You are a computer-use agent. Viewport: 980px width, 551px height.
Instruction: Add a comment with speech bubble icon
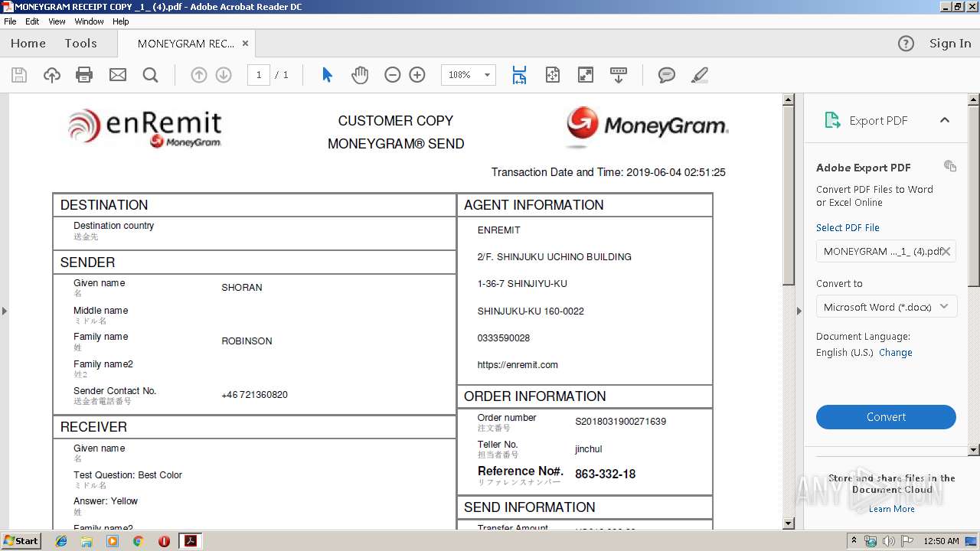tap(667, 75)
